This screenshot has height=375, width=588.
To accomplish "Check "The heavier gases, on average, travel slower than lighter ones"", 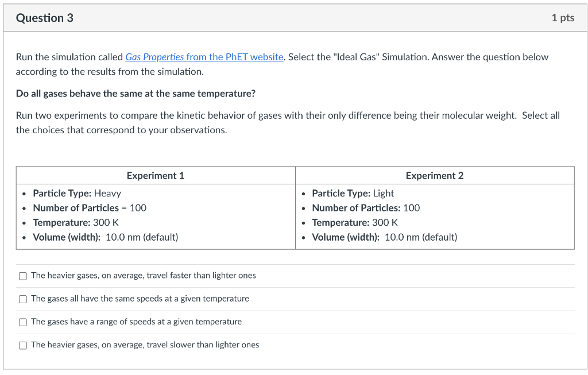I will tap(23, 345).
